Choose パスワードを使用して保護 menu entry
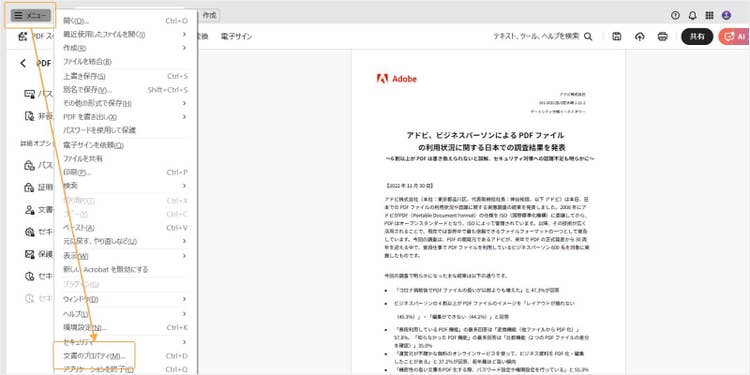This screenshot has height=375, width=750. click(x=125, y=130)
